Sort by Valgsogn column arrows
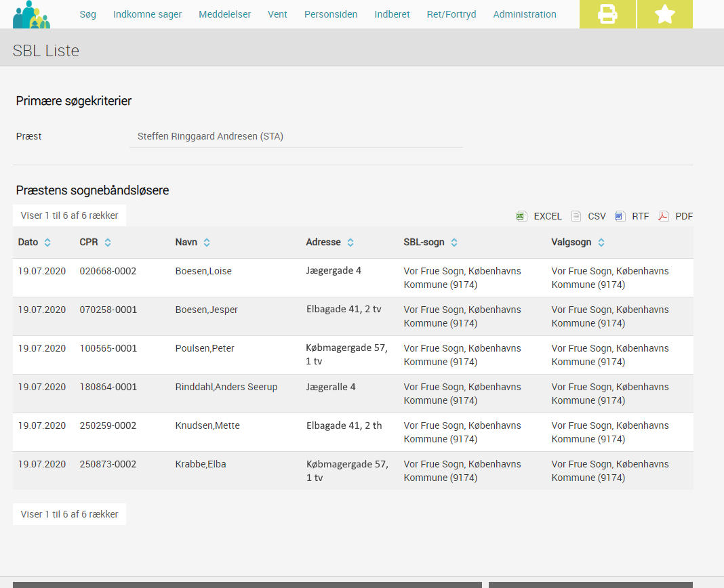 pyautogui.click(x=601, y=243)
